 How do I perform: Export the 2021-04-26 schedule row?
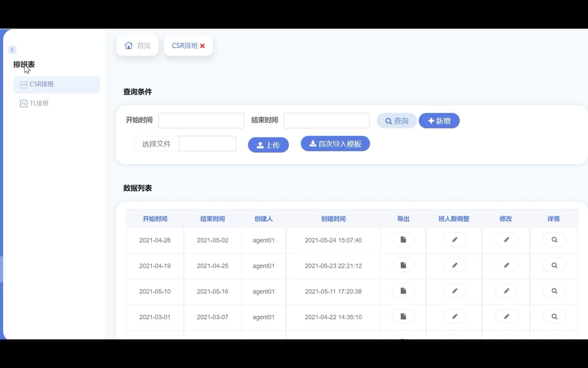point(403,240)
